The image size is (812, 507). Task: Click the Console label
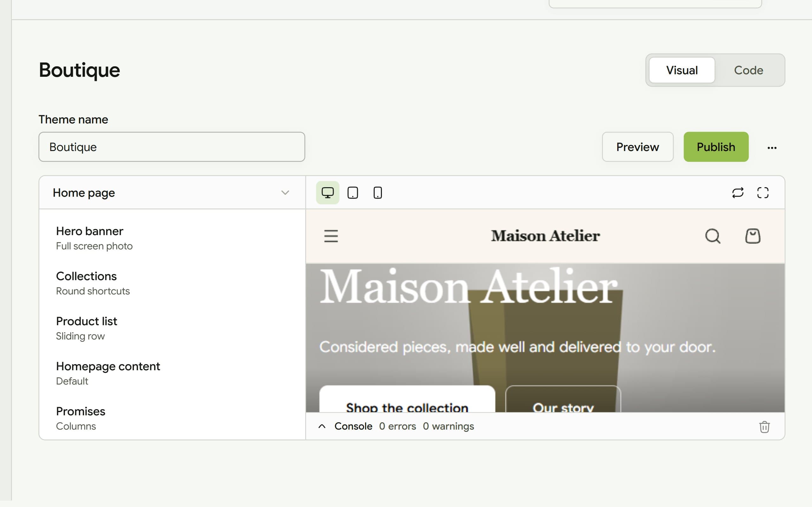coord(353,426)
